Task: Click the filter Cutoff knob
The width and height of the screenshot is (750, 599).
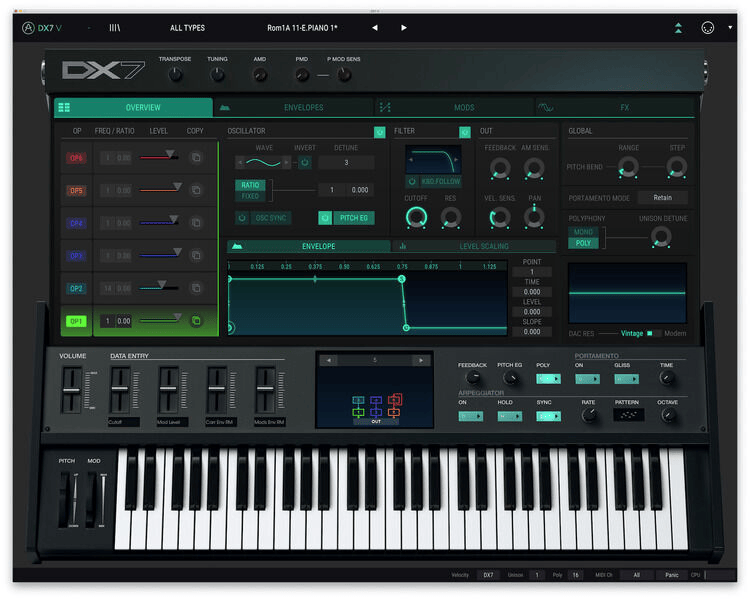Action: [416, 217]
